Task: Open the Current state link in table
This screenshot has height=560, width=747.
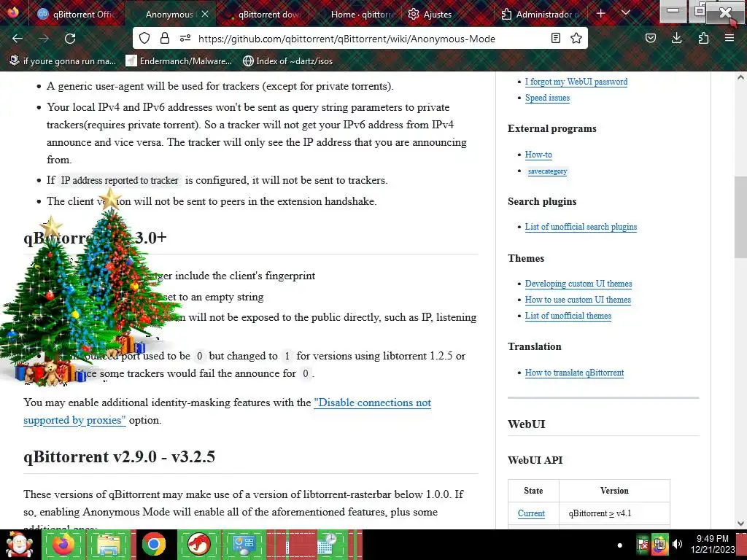Action: (x=531, y=513)
